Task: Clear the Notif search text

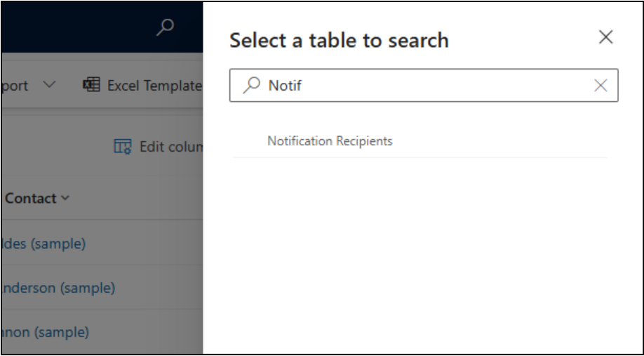Action: click(x=601, y=86)
